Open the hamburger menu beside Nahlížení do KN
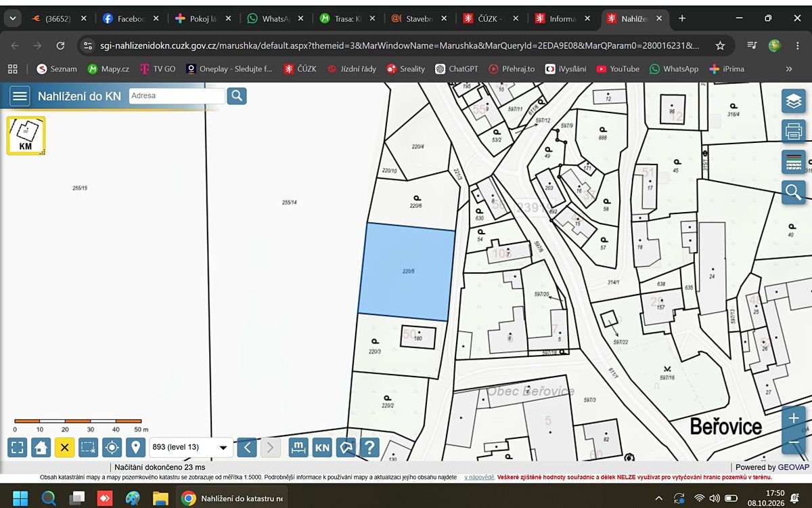812x508 pixels. (x=20, y=96)
